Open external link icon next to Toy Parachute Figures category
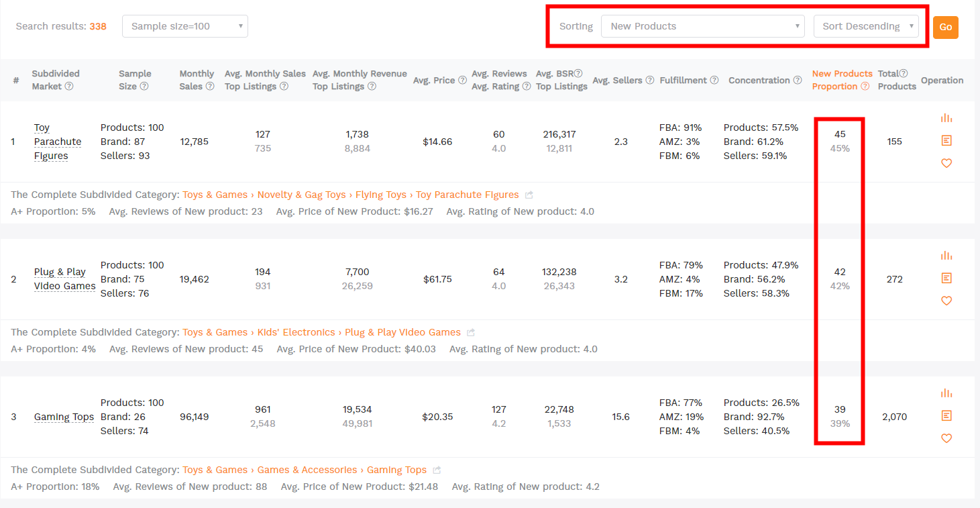Image resolution: width=980 pixels, height=508 pixels. tap(529, 195)
